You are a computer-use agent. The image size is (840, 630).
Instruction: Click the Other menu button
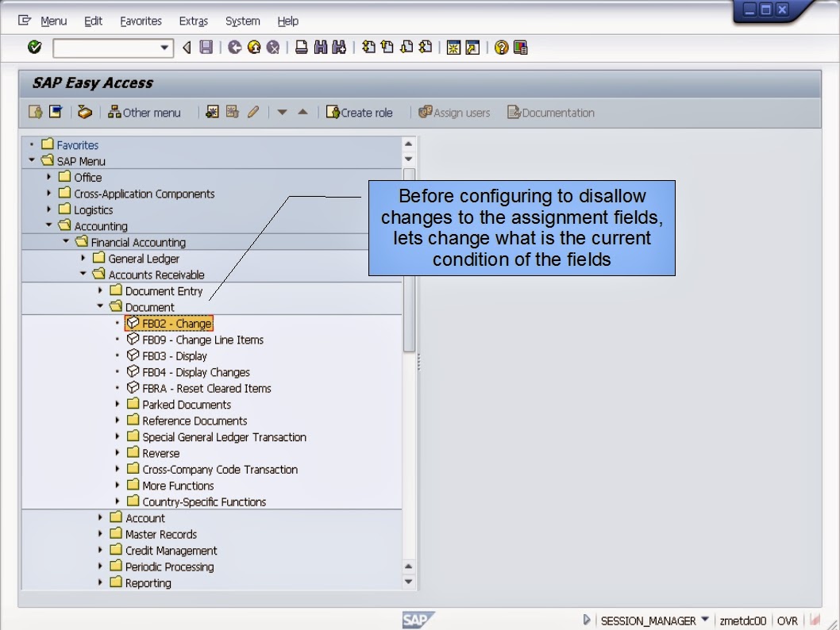(144, 113)
